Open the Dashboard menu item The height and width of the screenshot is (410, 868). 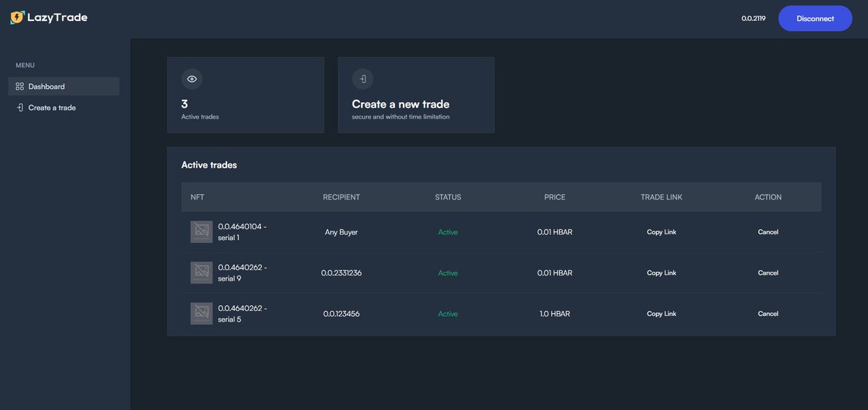[x=64, y=86]
